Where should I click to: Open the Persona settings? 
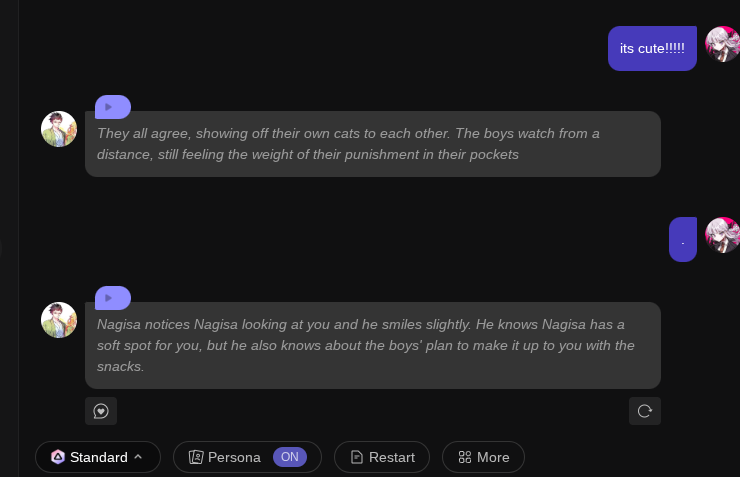[x=225, y=457]
